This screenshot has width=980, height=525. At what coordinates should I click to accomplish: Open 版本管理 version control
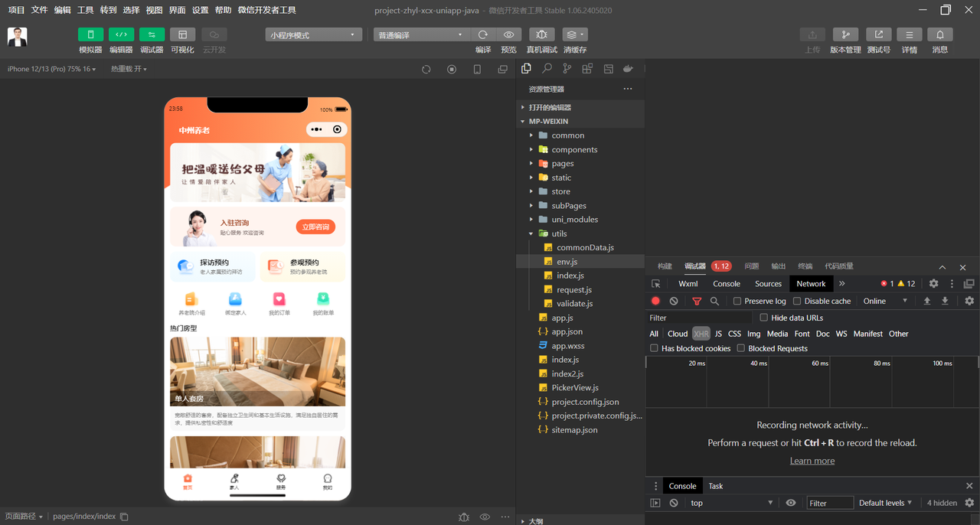[x=845, y=34]
